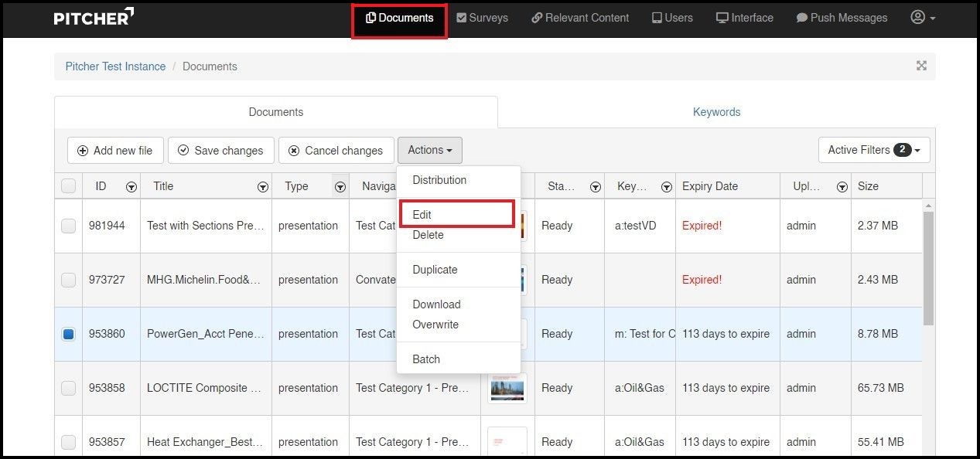This screenshot has height=459, width=980.
Task: Click the fullscreen expand icon in breadcrumb bar
Action: tap(921, 66)
